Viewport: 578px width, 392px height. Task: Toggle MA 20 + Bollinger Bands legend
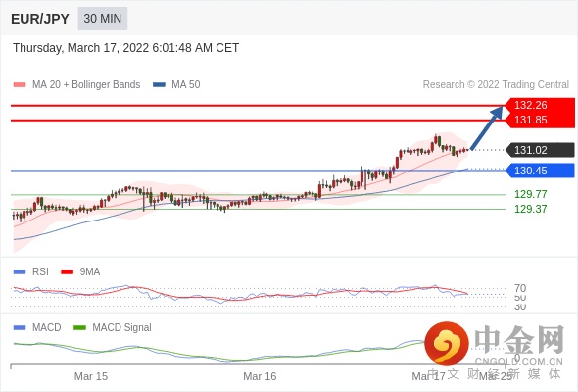click(76, 85)
